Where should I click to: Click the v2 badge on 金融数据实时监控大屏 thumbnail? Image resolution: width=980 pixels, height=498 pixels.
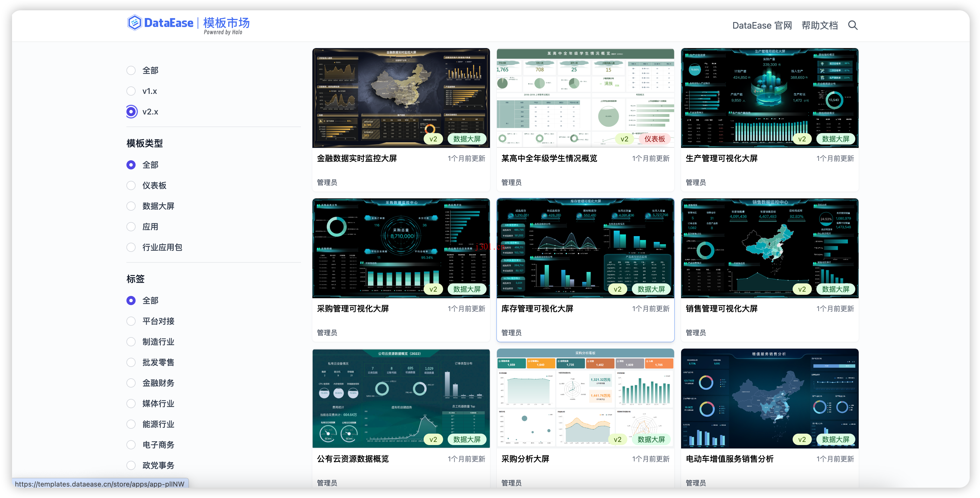[x=433, y=139]
